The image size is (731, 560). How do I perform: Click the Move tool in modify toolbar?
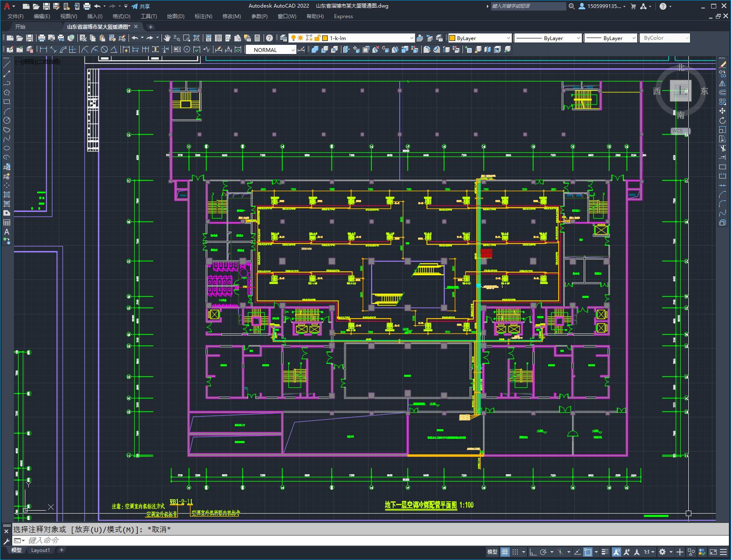tap(723, 111)
